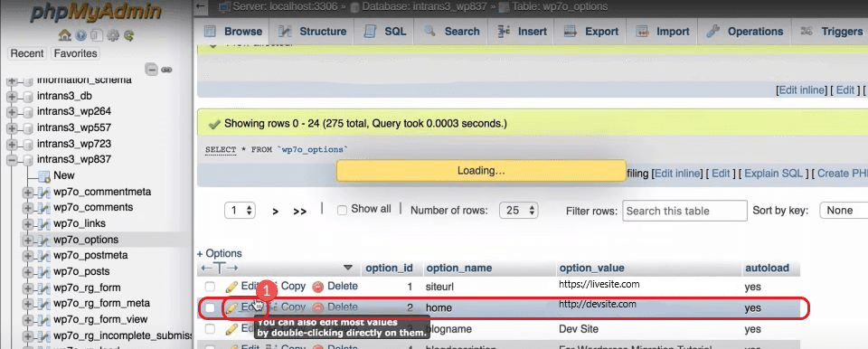Image resolution: width=868 pixels, height=349 pixels.
Task: Tick the checkbox for the siteurl row
Action: click(210, 287)
